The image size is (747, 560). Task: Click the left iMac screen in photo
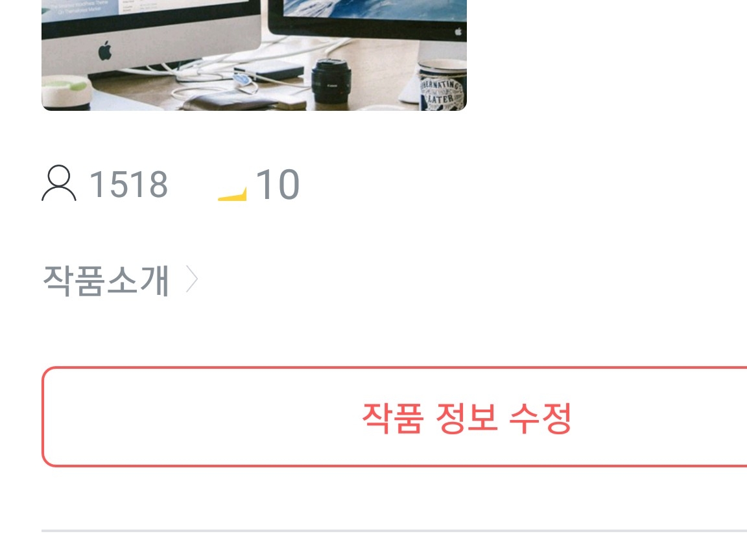(x=151, y=12)
